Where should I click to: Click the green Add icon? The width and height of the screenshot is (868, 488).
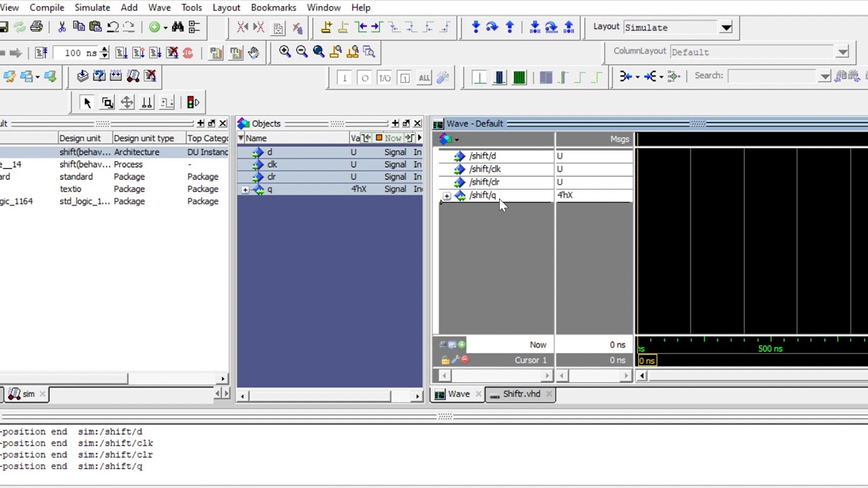tap(155, 27)
